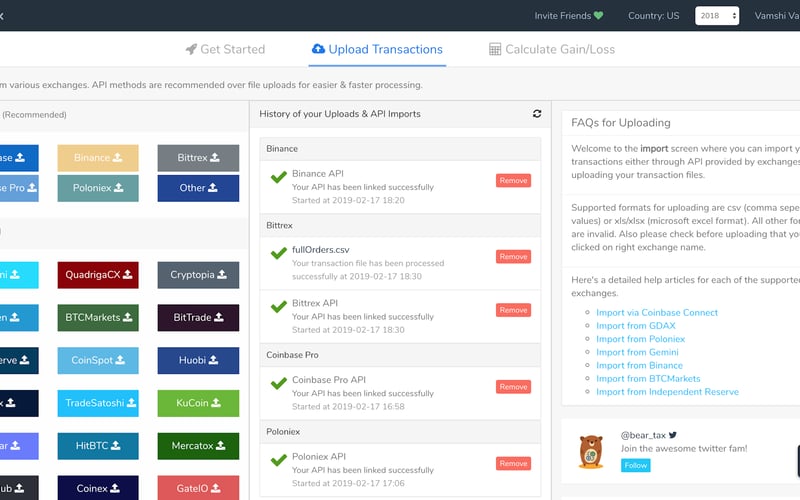Remove the Binance API import

pyautogui.click(x=513, y=181)
